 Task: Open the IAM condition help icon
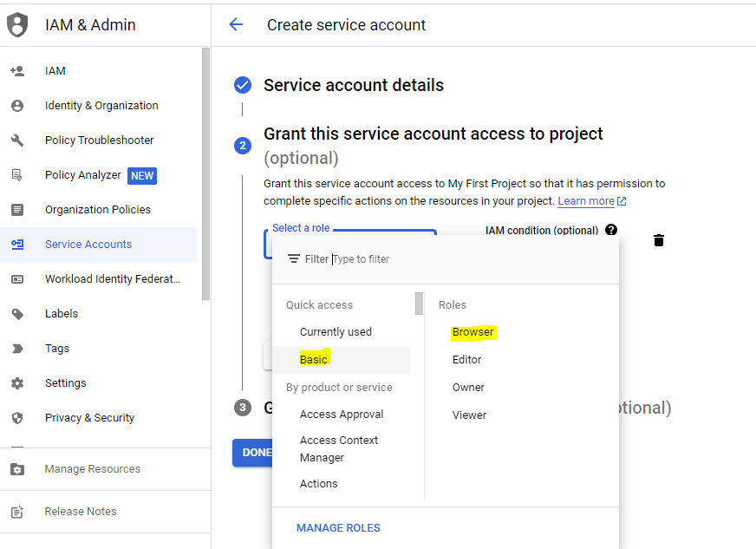coord(611,231)
